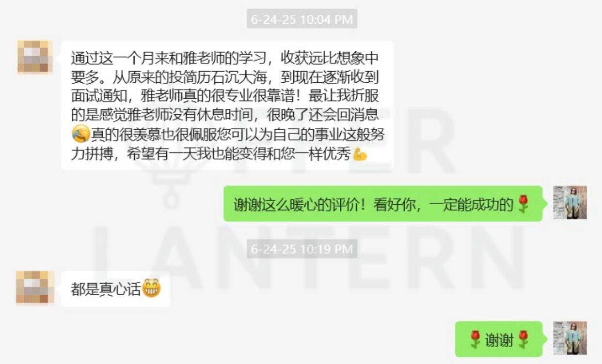Select the white bubble saying 都是真心话
This screenshot has height=364, width=602.
[115, 289]
